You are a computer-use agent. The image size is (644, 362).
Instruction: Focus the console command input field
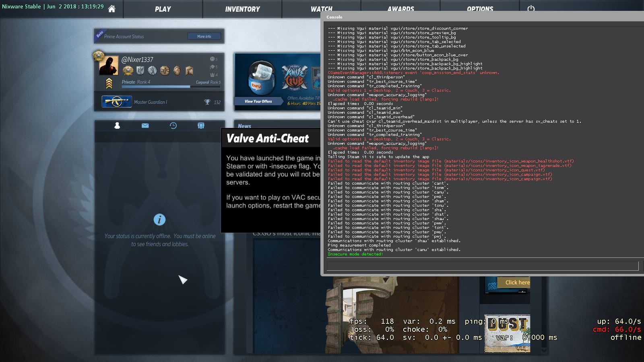click(482, 265)
